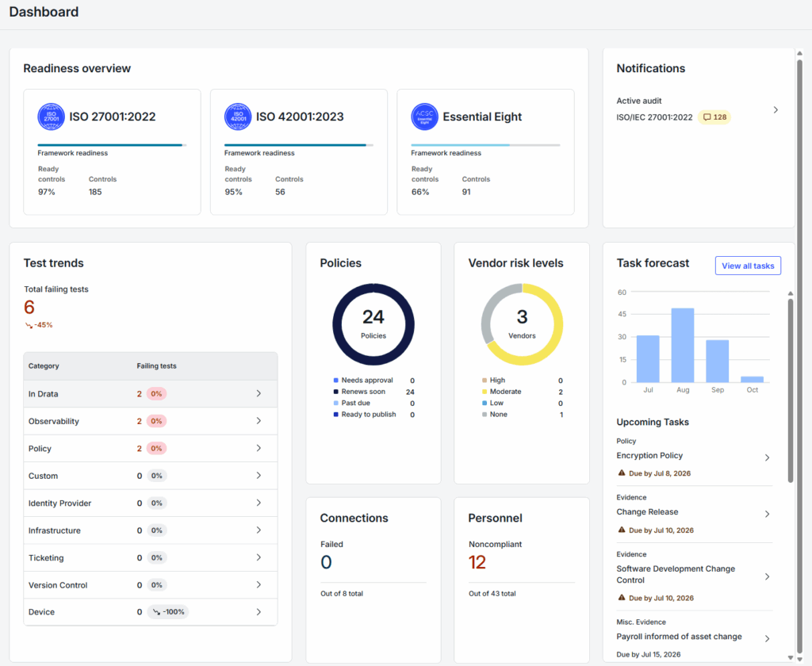Click the warning icon under Change Release task
This screenshot has height=666, width=812.
(622, 530)
